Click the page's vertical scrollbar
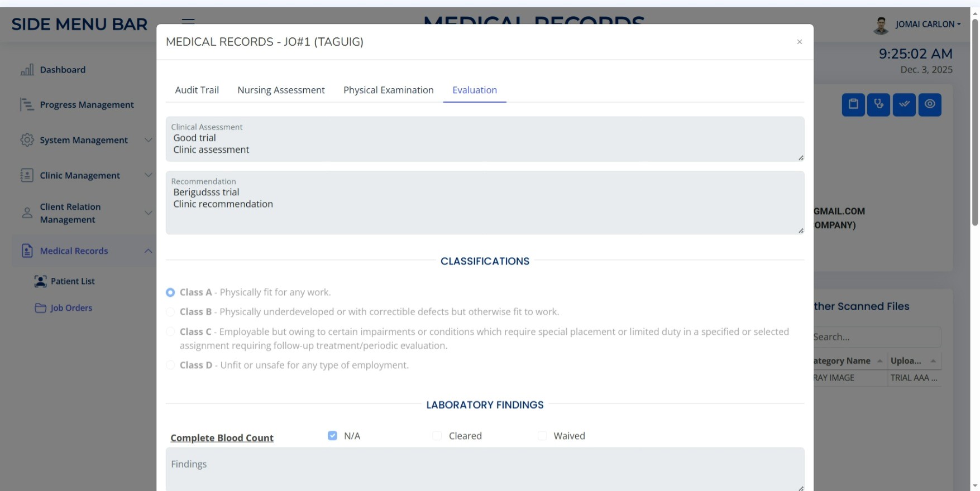980x491 pixels. point(975,123)
